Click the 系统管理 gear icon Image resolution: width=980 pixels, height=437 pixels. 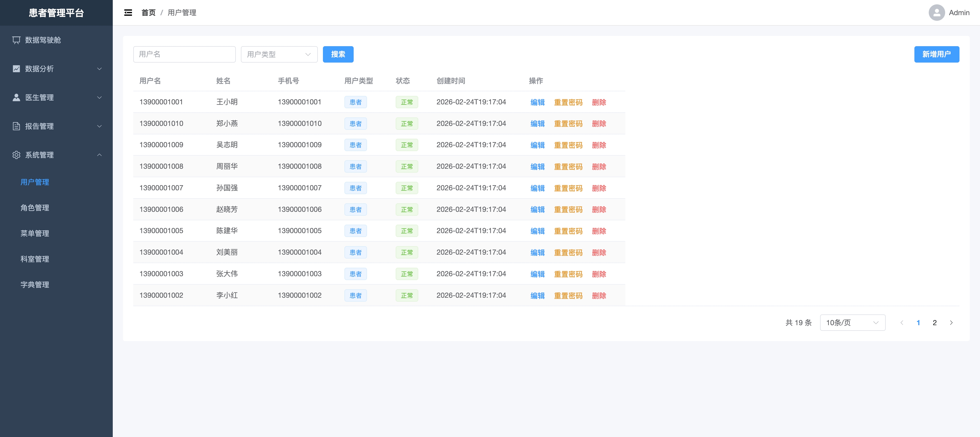tap(16, 155)
